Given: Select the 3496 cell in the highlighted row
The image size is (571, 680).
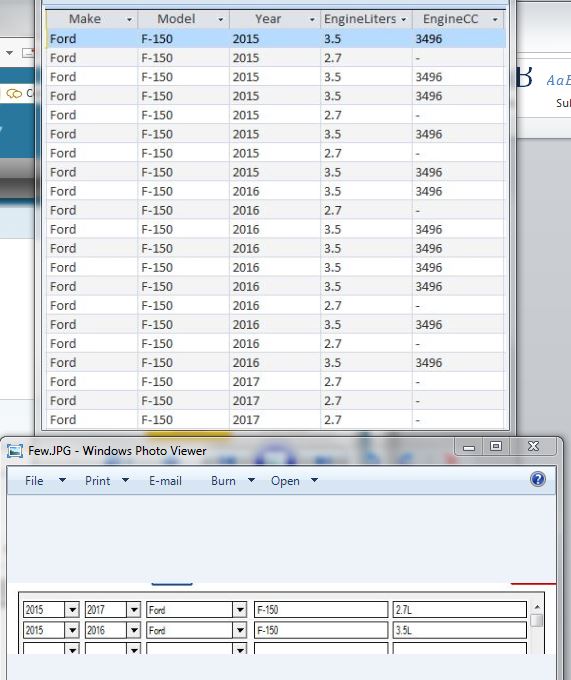Looking at the screenshot, I should coord(459,39).
